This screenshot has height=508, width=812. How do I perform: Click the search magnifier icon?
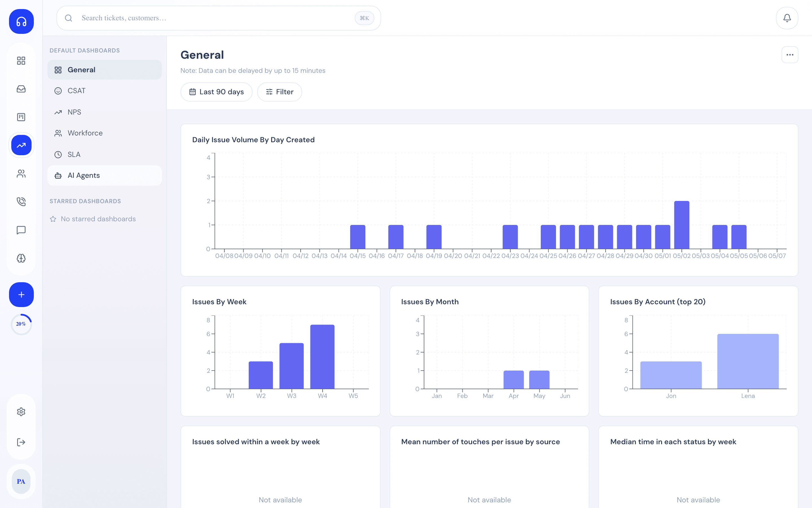click(x=69, y=18)
